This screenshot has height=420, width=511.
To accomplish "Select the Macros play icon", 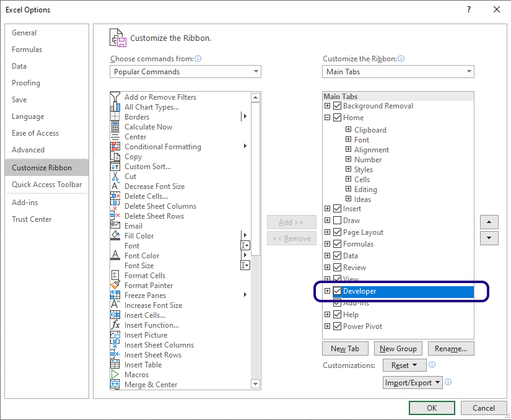I will (115, 375).
